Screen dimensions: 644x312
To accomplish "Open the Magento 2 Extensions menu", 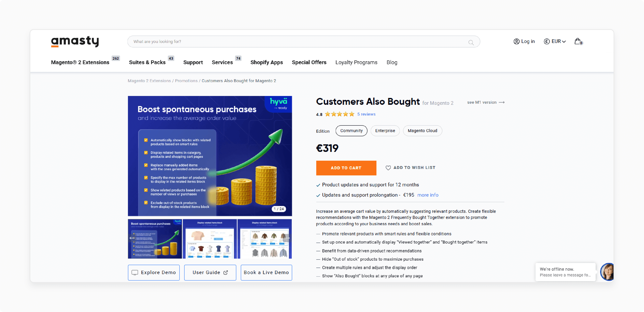I will point(80,62).
